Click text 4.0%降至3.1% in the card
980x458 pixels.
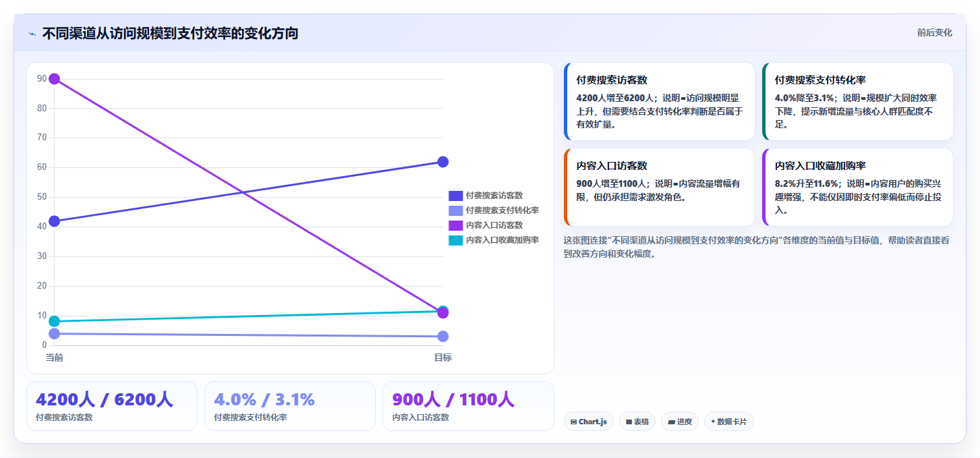805,98
